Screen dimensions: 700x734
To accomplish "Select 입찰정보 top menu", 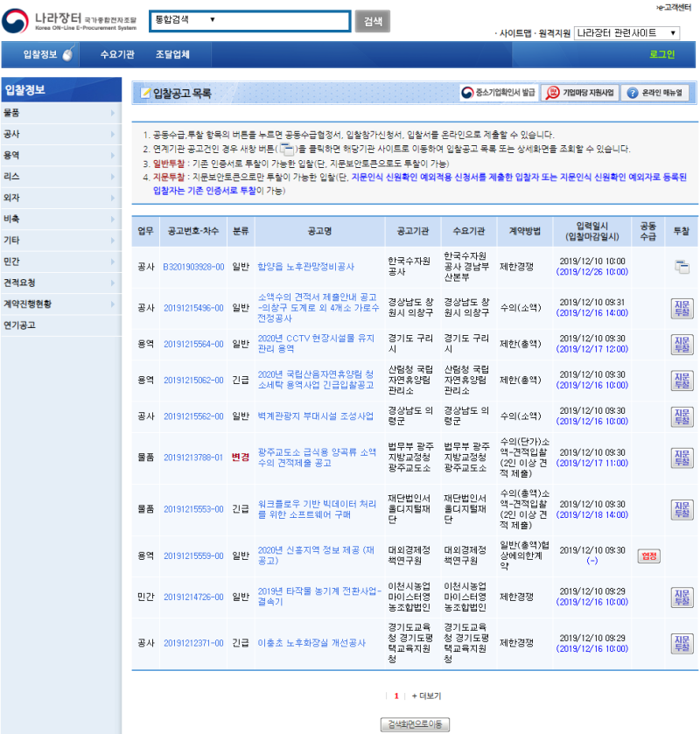I will (x=41, y=54).
